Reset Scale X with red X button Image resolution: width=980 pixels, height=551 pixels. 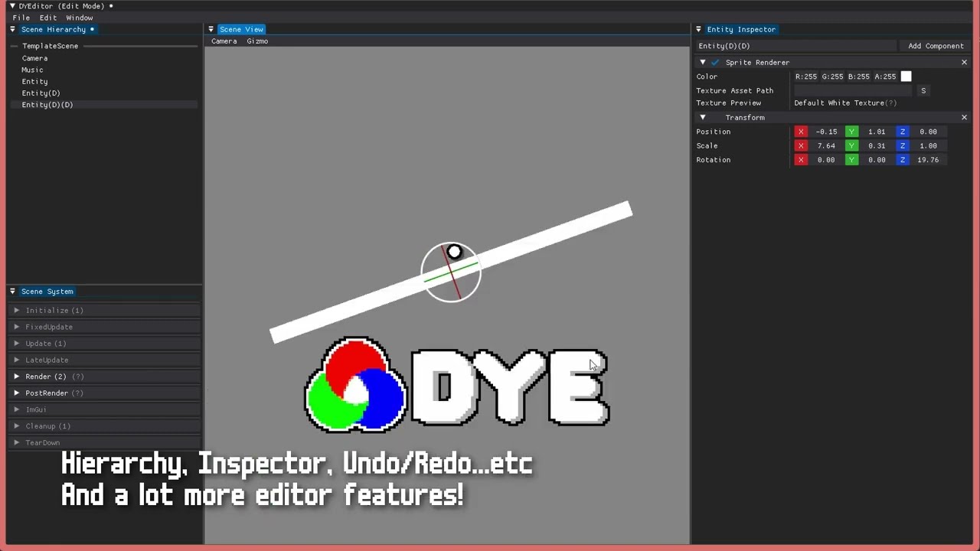[801, 145]
